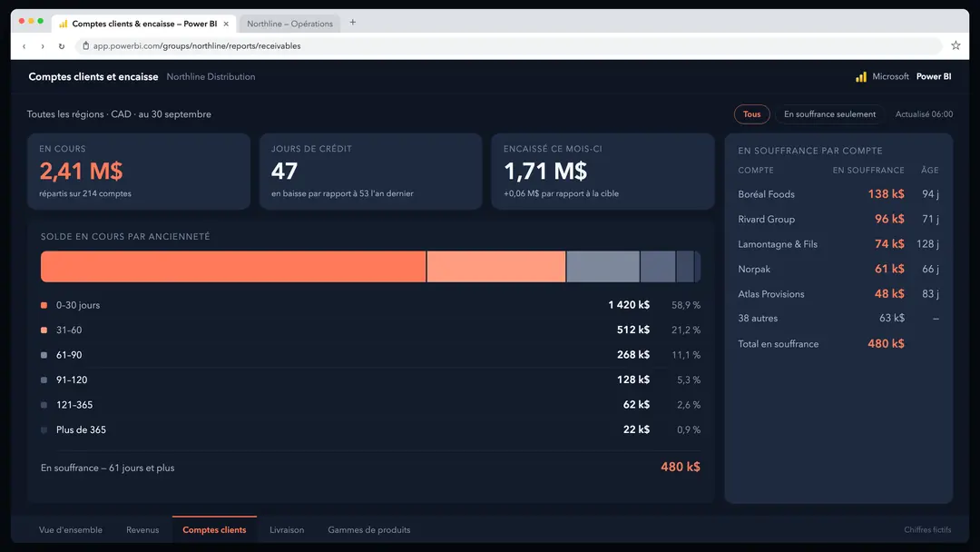Screen dimensions: 980x552
Task: Click En souffrance – 61 jours et plus
Action: [x=107, y=468]
